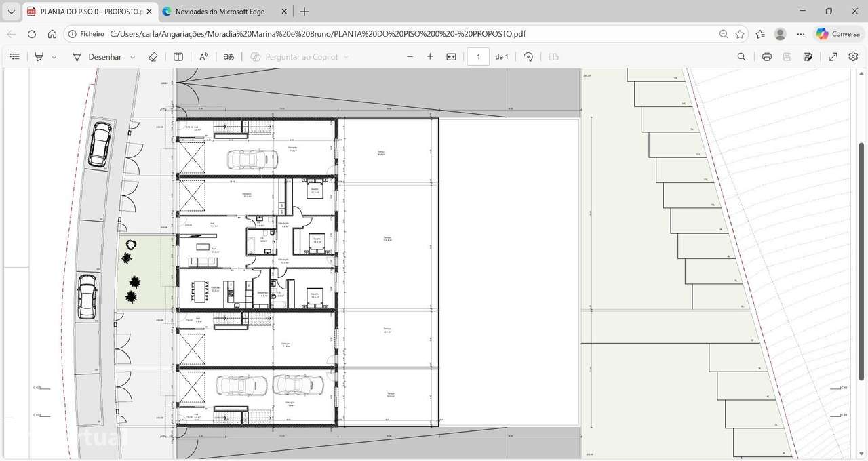The image size is (868, 461).
Task: Open the user profile menu
Action: pos(781,34)
